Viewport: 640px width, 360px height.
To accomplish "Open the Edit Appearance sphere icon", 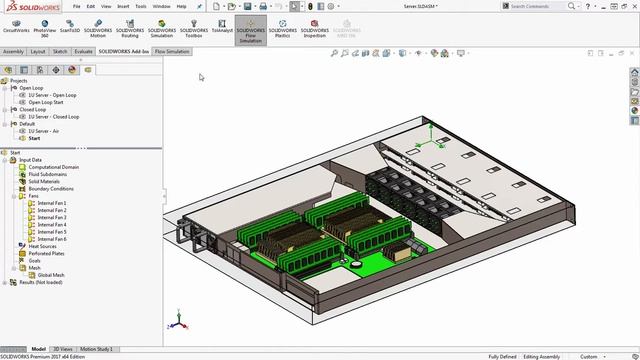I will [434, 53].
